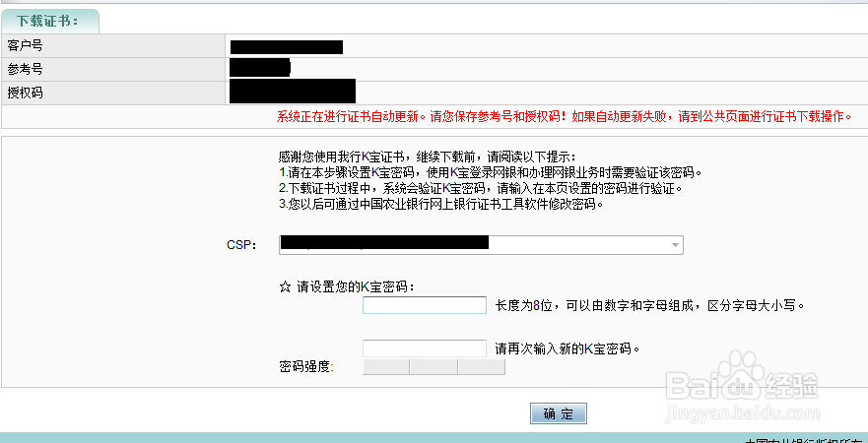Click the CSP label text
The image size is (868, 443).
pyautogui.click(x=241, y=245)
